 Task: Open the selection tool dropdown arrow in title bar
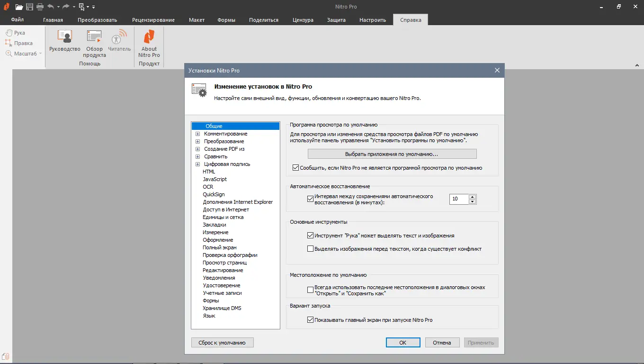(88, 7)
